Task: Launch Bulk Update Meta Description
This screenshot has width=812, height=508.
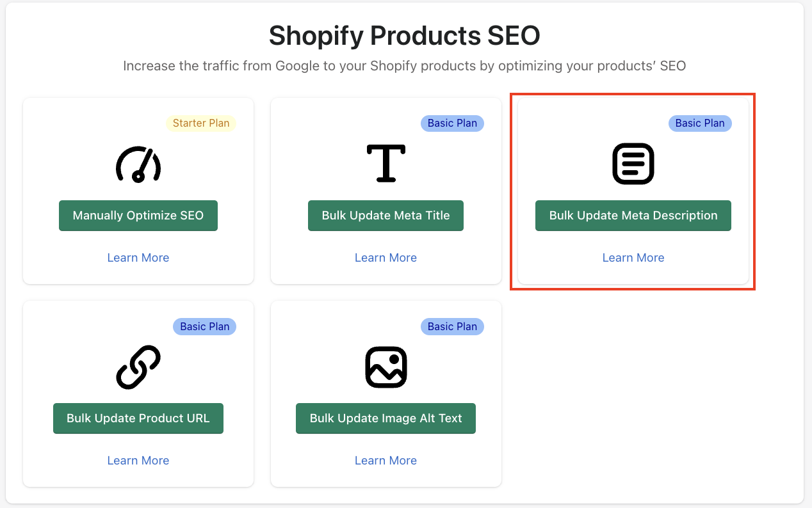Action: pyautogui.click(x=633, y=216)
